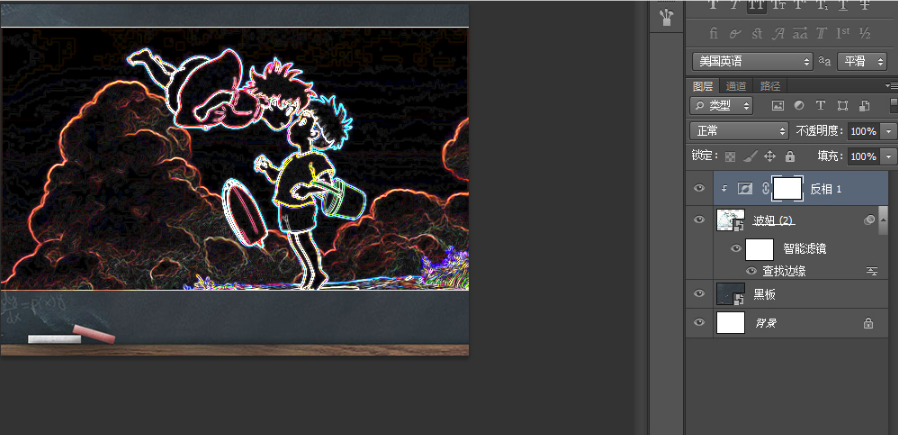The height and width of the screenshot is (435, 898).
Task: Toggle 智能滤镜 visibility eye
Action: 736,248
